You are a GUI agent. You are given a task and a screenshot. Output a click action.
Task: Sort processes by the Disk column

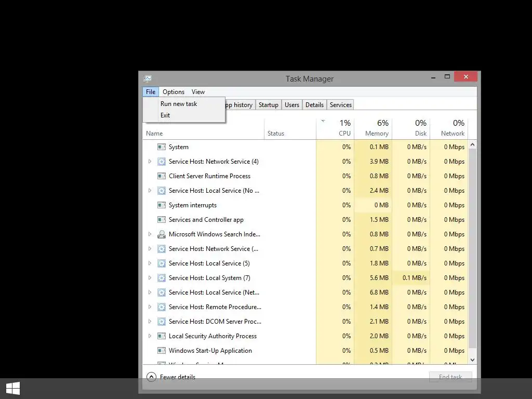[411, 129]
